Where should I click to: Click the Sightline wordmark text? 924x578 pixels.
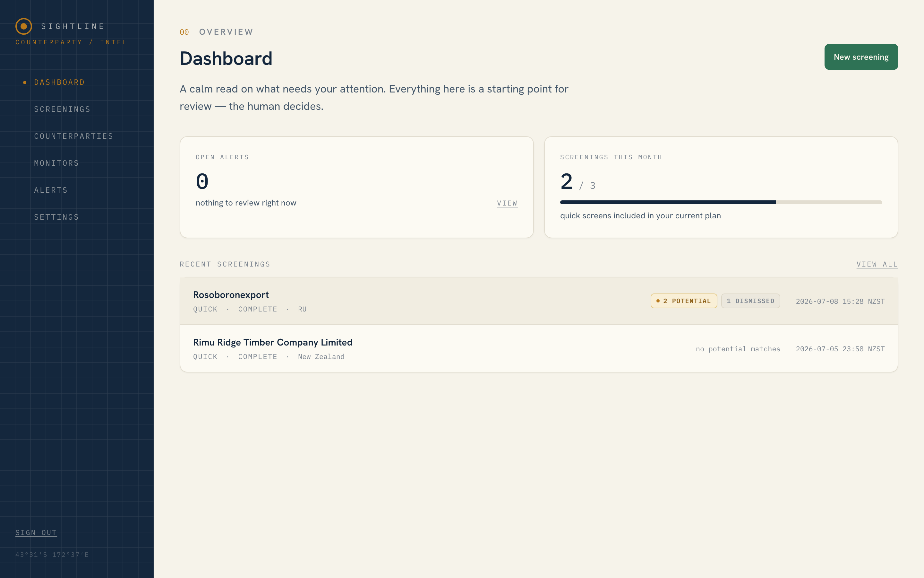coord(73,26)
